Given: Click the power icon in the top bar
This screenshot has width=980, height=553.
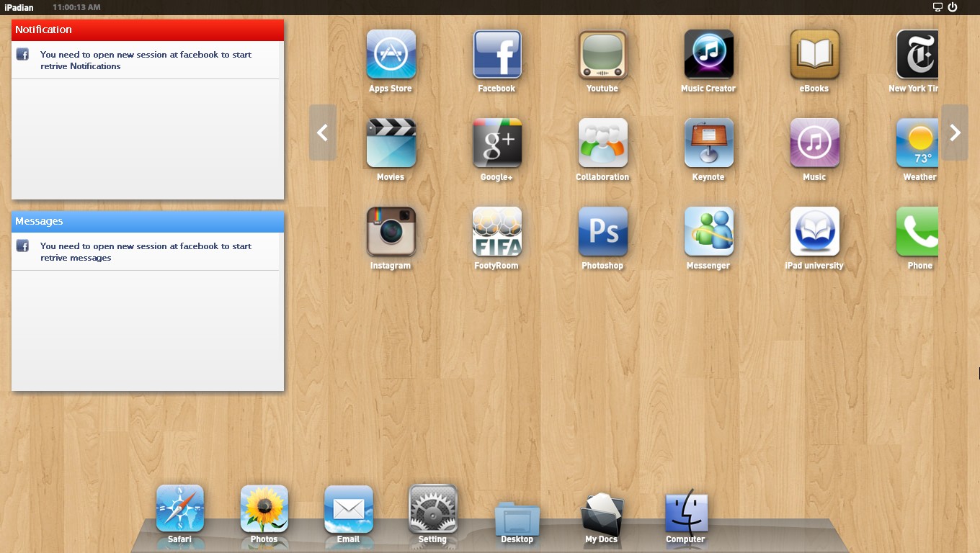Looking at the screenshot, I should (953, 7).
